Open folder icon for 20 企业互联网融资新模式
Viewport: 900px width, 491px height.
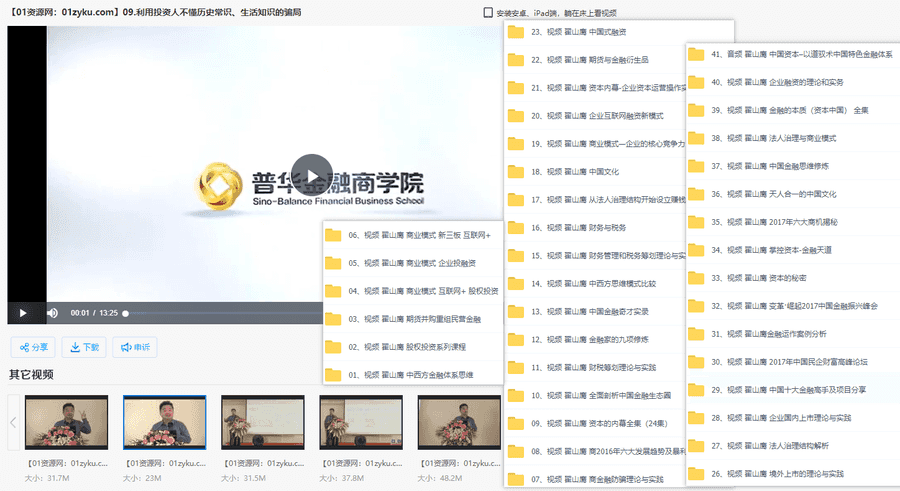(516, 115)
